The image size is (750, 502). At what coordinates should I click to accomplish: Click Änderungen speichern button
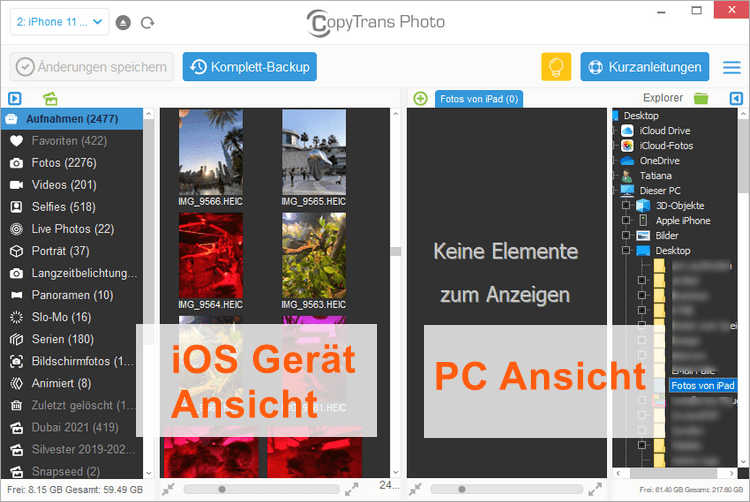point(92,67)
